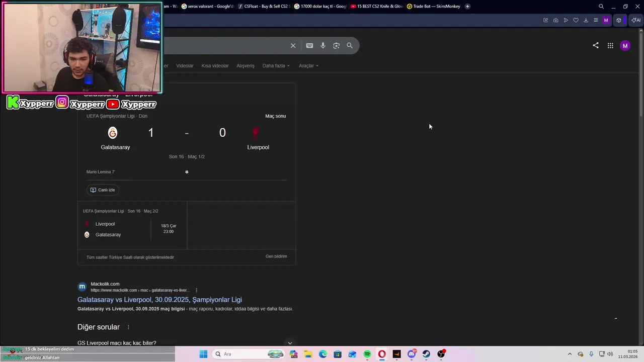Switch to Opera browser on taskbar

[x=382, y=354]
